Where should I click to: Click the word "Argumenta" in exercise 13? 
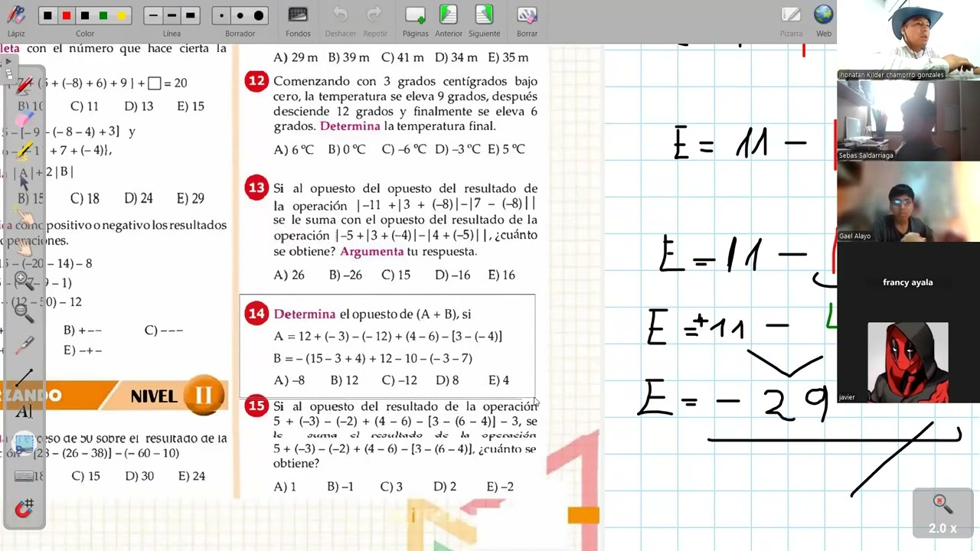(x=372, y=251)
